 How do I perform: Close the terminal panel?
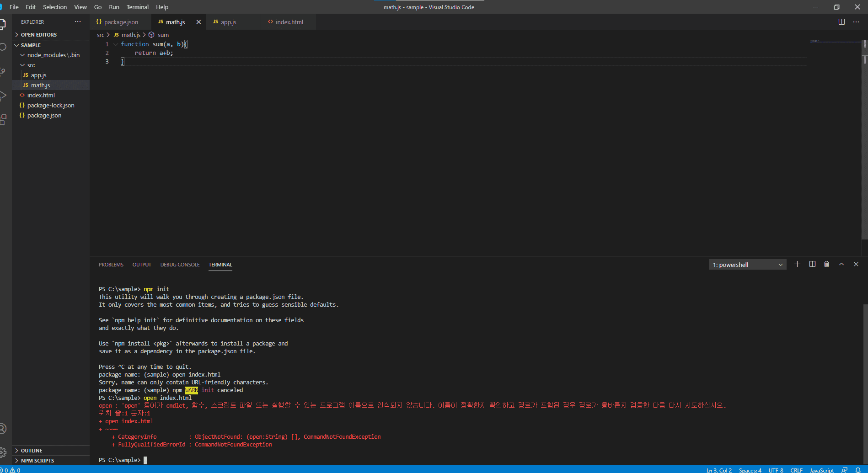(x=856, y=264)
